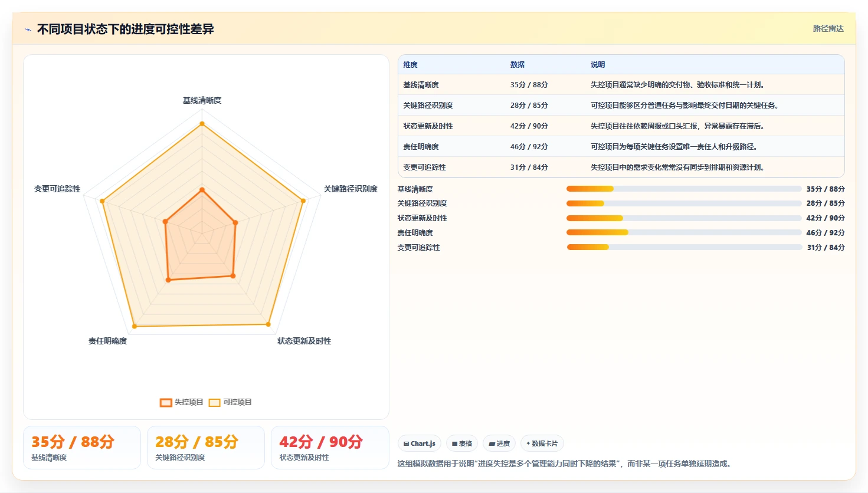
Task: Click the 变更可追踪性 progress bar
Action: pyautogui.click(x=684, y=247)
